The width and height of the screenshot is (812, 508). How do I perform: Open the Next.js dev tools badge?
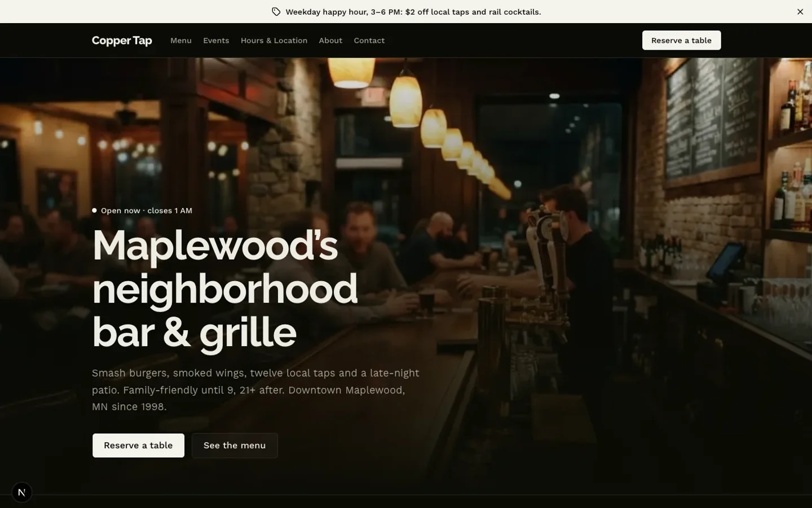tap(21, 492)
